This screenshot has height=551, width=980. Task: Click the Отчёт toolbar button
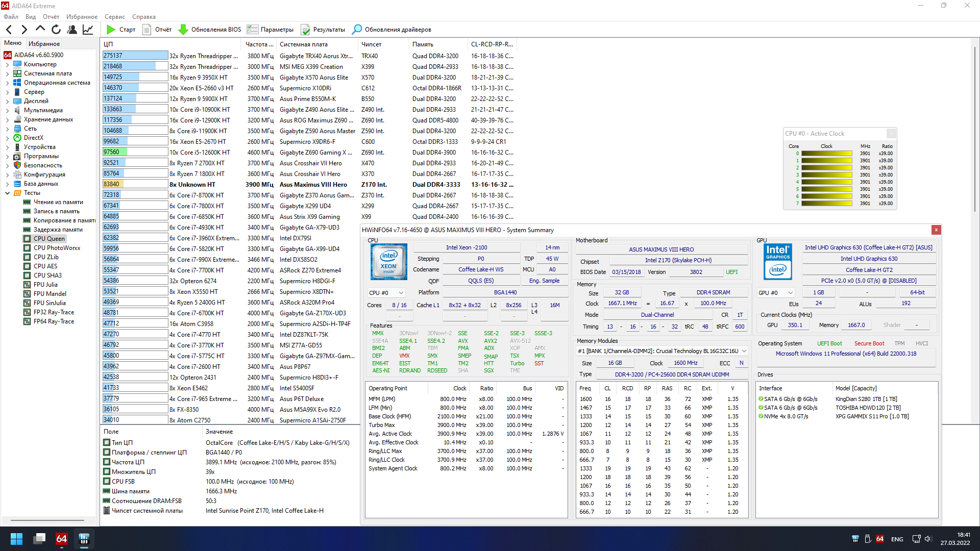tap(157, 30)
